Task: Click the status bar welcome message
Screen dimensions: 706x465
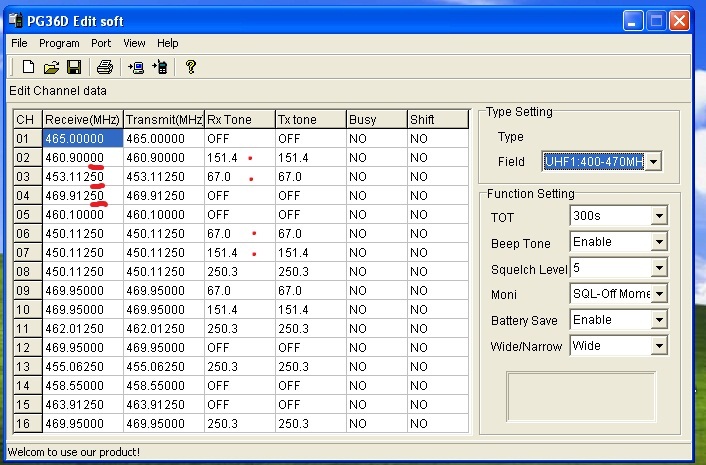Action: tap(73, 452)
